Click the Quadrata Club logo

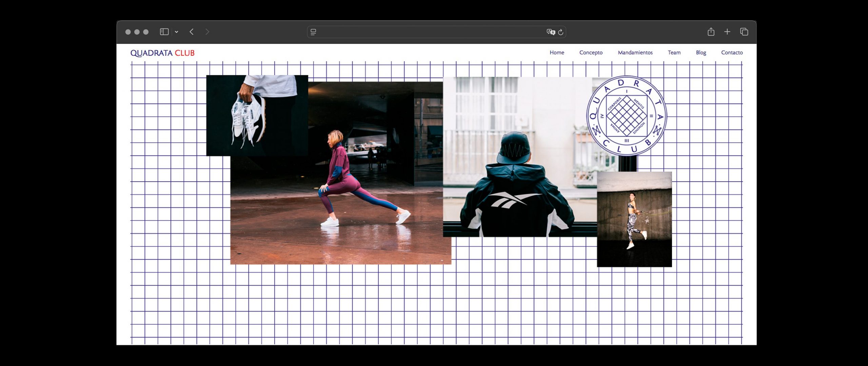tap(162, 53)
